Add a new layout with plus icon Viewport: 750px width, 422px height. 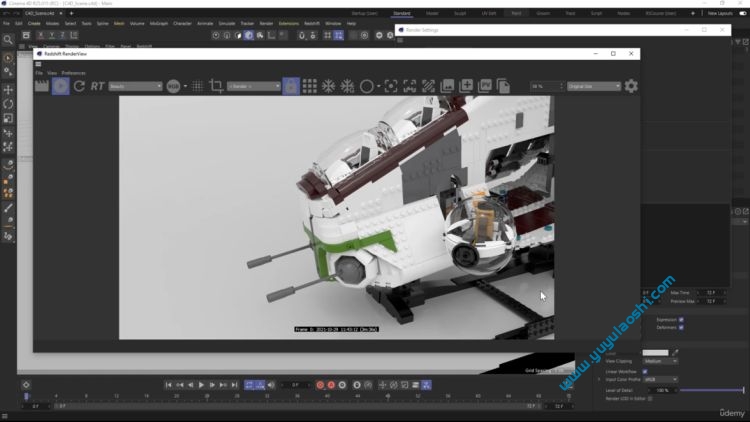(693, 13)
